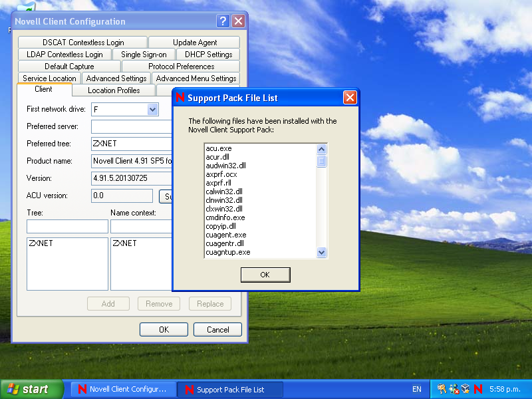Select cuagntup.exe in the file list

[x=228, y=252]
